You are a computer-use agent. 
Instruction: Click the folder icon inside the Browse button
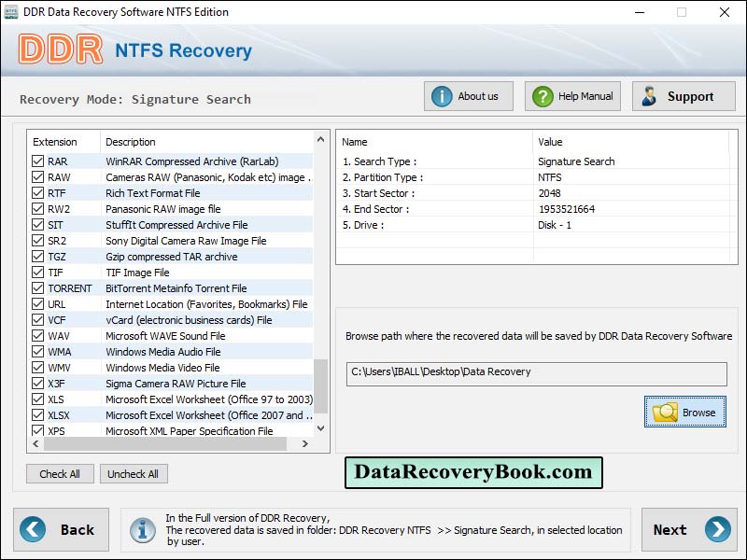(666, 411)
